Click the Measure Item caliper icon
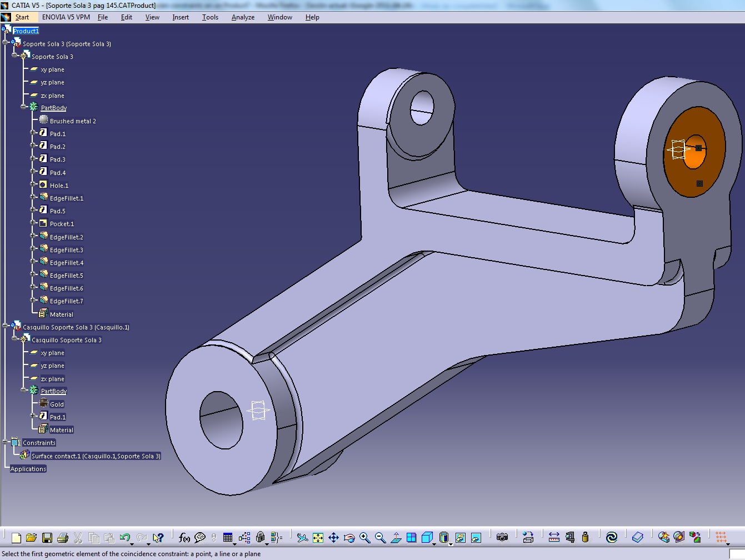 [569, 537]
